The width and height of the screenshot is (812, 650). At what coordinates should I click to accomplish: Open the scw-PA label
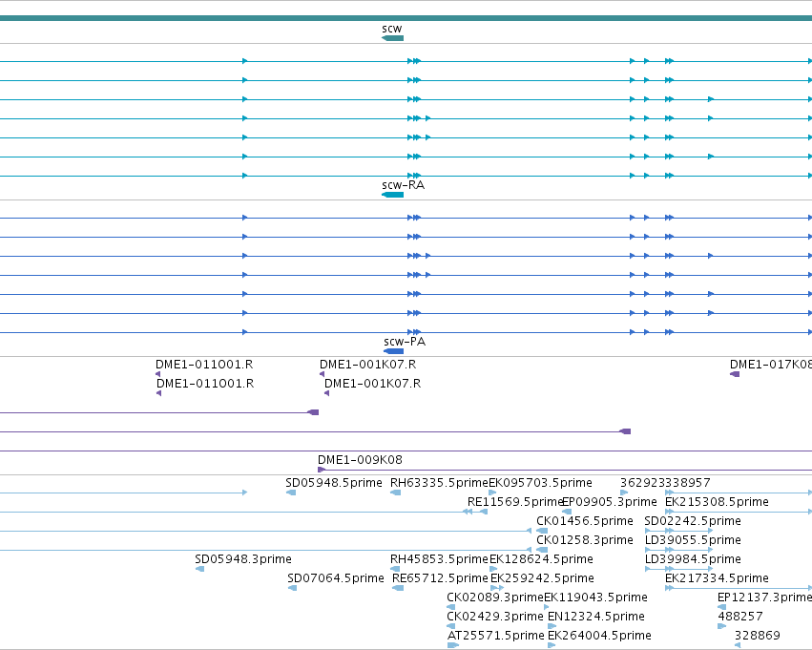click(405, 342)
